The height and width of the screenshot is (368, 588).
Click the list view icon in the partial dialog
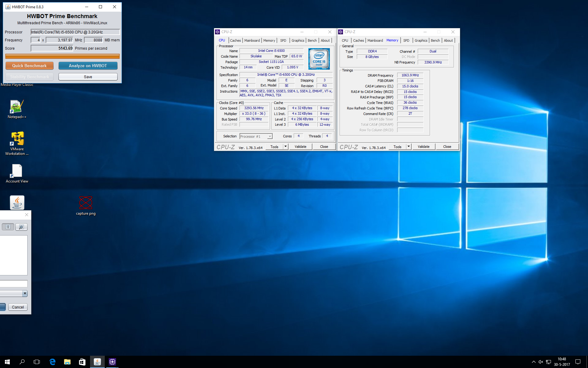8,227
